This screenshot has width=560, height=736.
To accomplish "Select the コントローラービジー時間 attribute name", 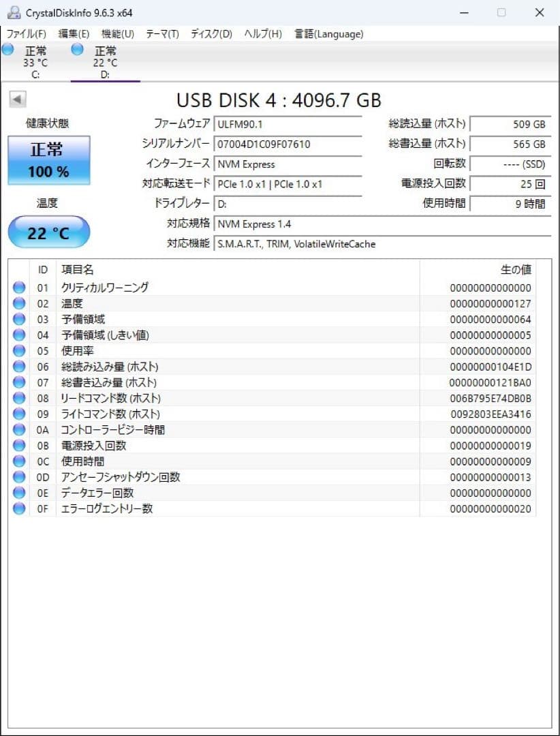I will pyautogui.click(x=112, y=430).
